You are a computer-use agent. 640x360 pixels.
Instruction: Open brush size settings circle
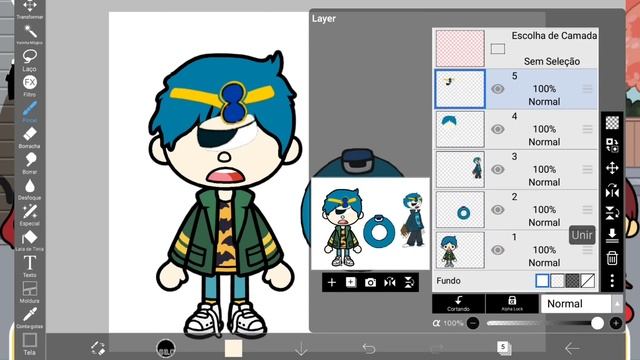(x=166, y=348)
